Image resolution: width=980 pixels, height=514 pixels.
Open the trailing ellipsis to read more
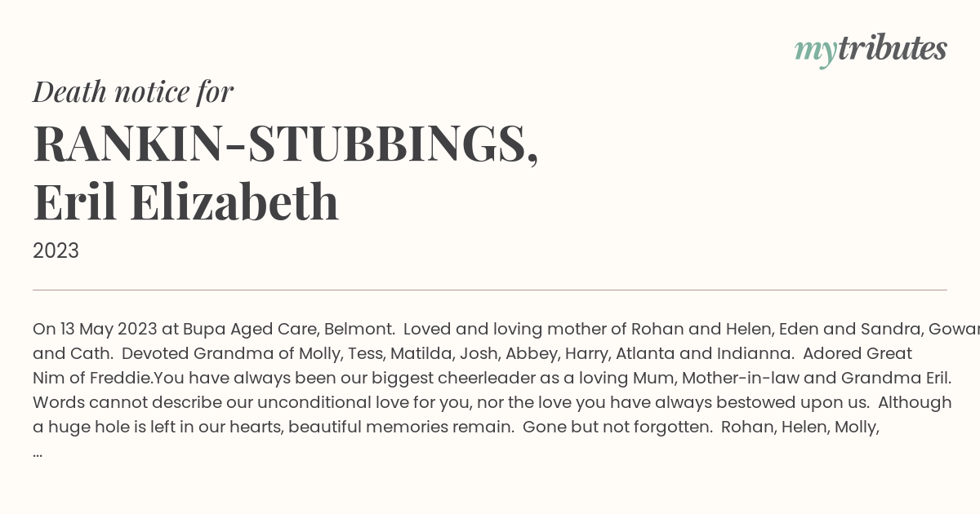[38, 452]
